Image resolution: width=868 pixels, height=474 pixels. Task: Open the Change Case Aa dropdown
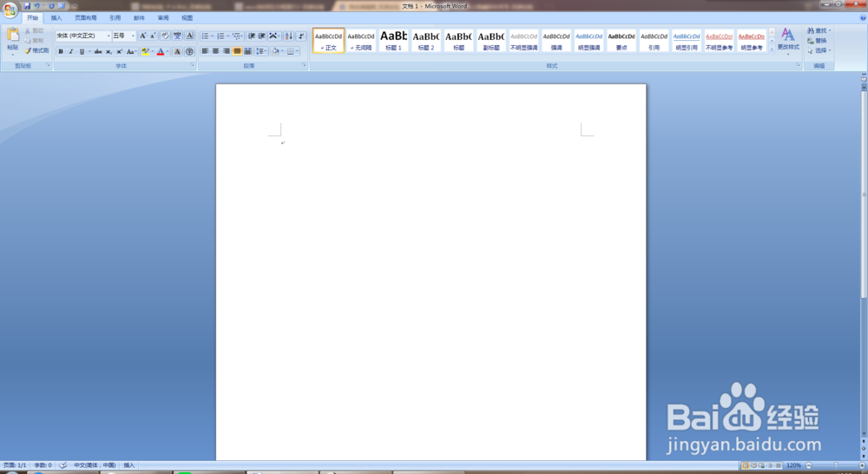point(131,51)
